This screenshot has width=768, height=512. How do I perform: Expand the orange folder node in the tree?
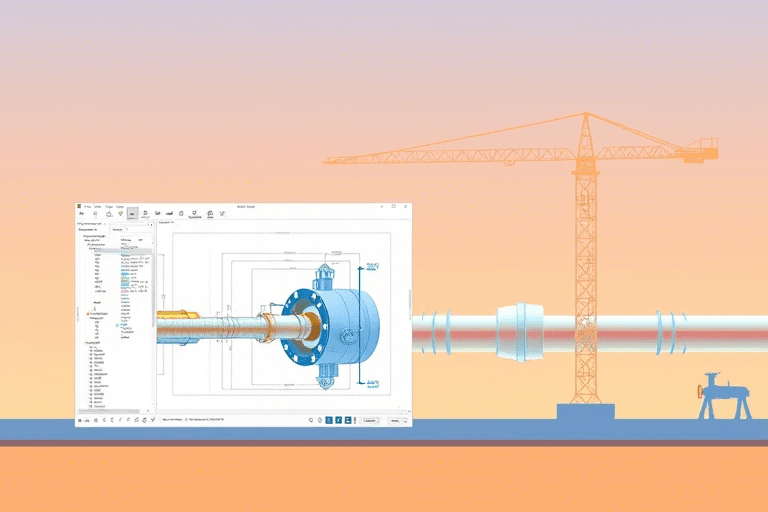coord(88,314)
